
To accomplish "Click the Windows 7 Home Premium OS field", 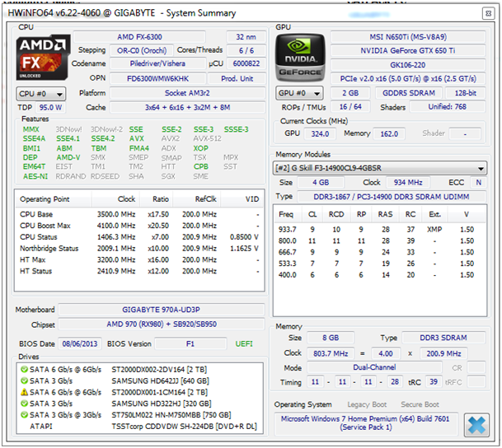I will (365, 423).
